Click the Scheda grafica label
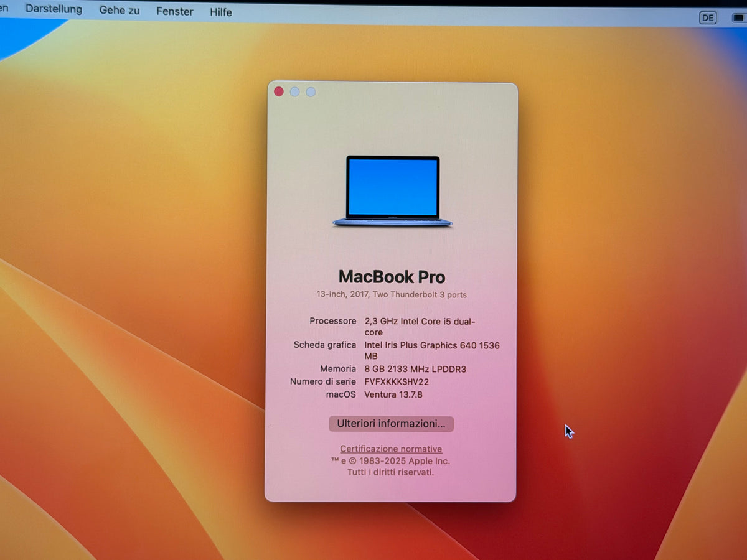The image size is (747, 560). 325,345
